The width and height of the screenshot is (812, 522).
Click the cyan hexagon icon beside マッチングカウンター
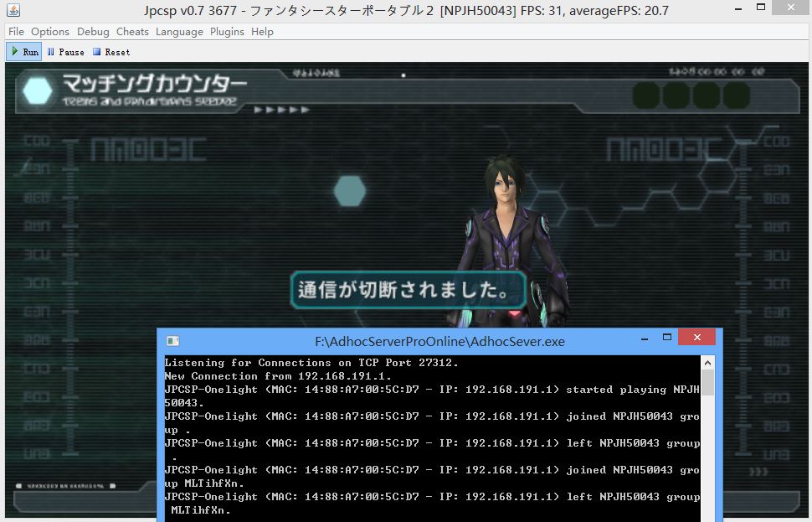point(38,90)
